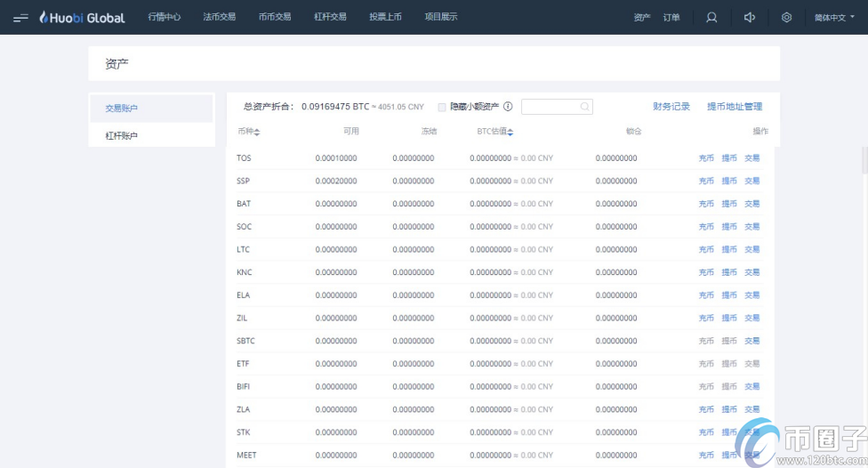Open the settings gear icon

click(x=786, y=18)
